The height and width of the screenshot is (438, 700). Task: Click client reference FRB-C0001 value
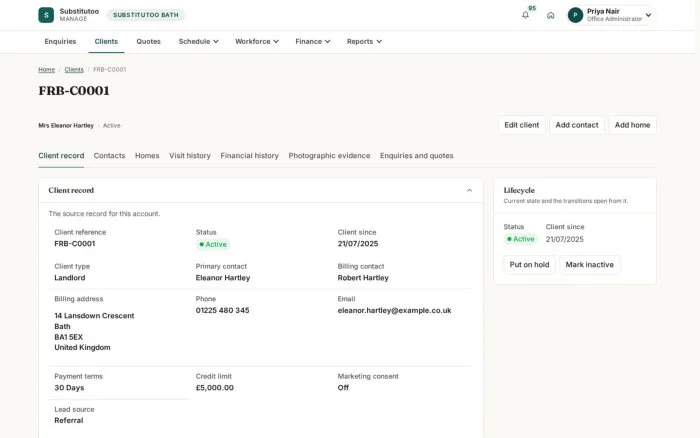coord(75,244)
